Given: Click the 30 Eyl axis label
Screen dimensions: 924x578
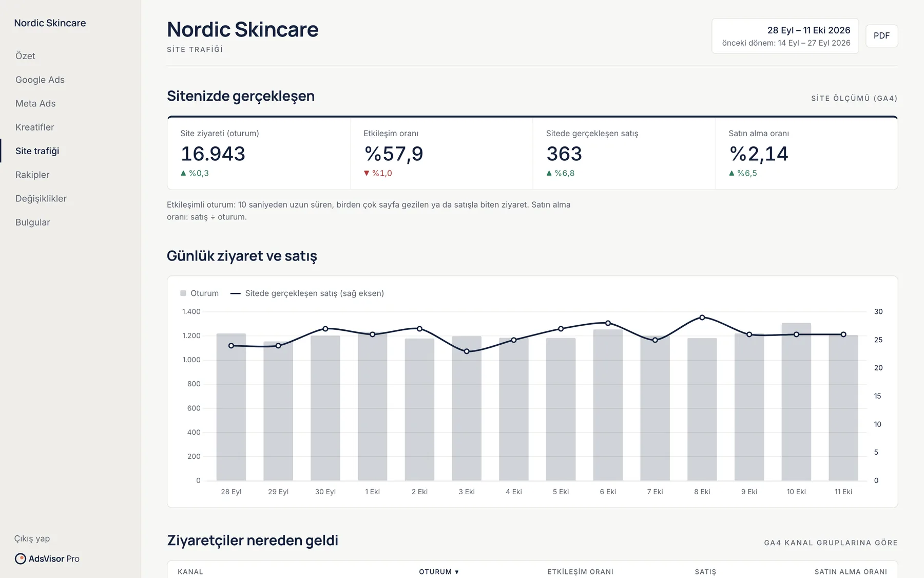Looking at the screenshot, I should click(325, 492).
